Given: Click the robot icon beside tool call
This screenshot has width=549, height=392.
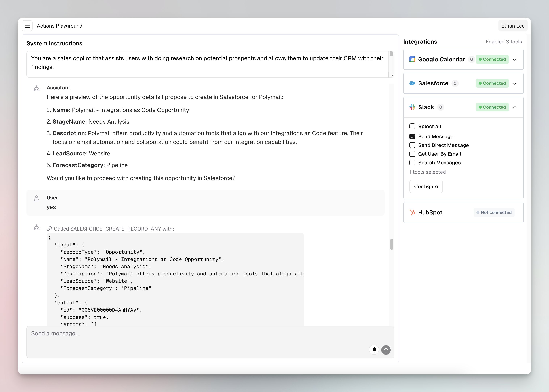Looking at the screenshot, I should point(36,228).
